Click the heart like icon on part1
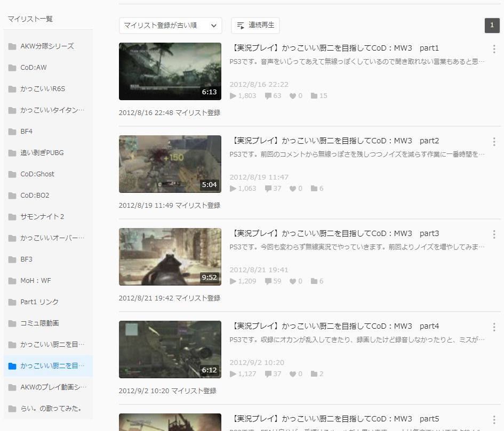This screenshot has height=431, width=504. 292,96
